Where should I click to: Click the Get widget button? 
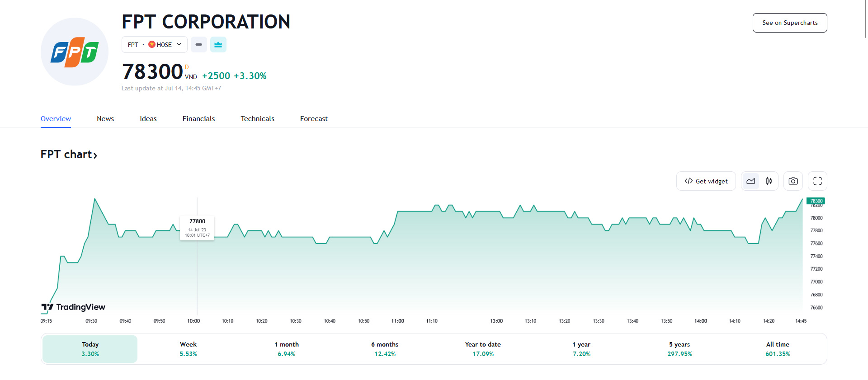pos(706,181)
